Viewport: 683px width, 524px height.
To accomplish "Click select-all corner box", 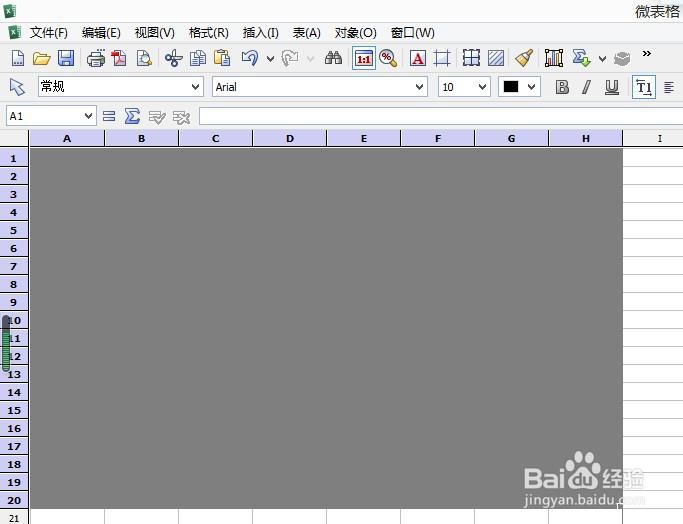I will click(x=14, y=139).
